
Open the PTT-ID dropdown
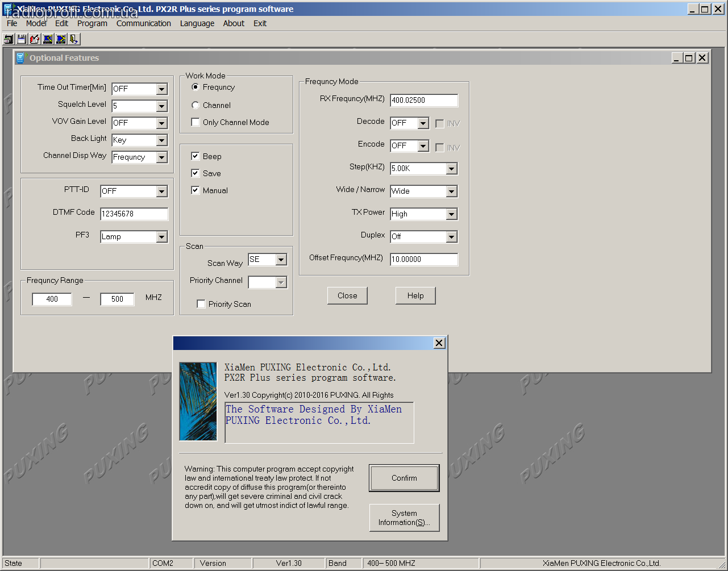(162, 191)
